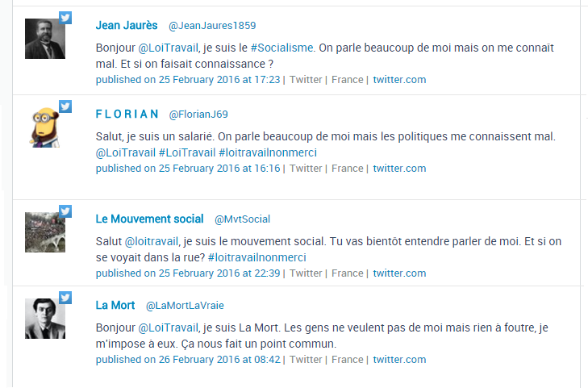Open La Mort's black-and-white avatar
Screen dimensions: 588x388
pos(44,319)
